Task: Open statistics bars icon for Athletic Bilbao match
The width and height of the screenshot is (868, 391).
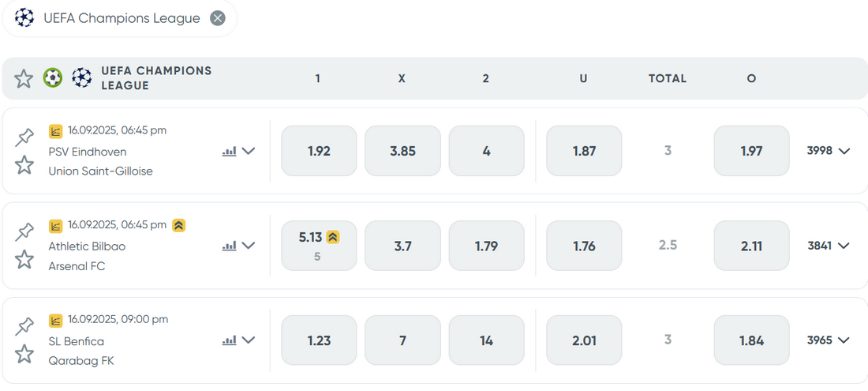Action: pos(229,246)
